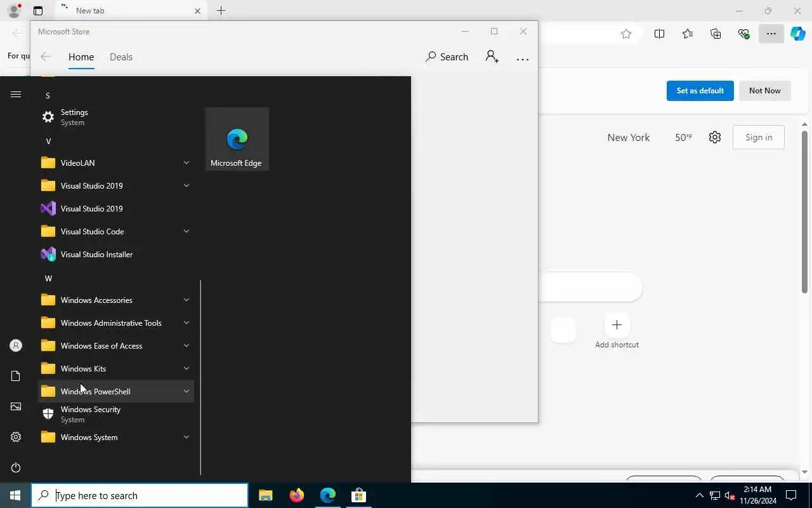Click Set as default button
This screenshot has height=508, width=812.
(x=700, y=91)
